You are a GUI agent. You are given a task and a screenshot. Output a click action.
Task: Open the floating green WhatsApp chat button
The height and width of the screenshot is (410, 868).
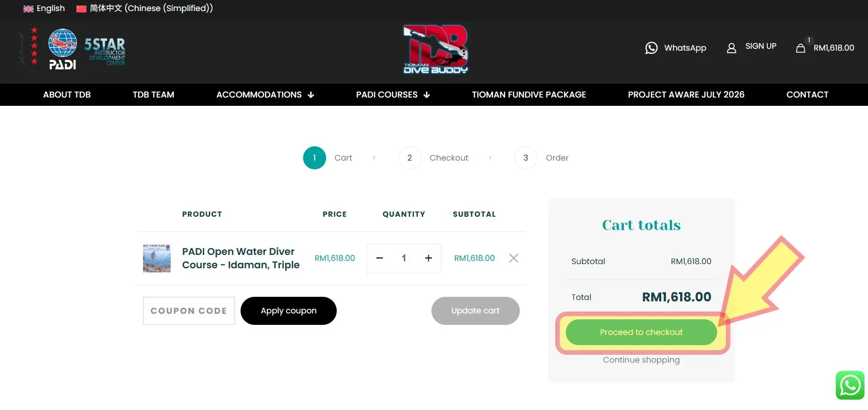click(x=850, y=385)
